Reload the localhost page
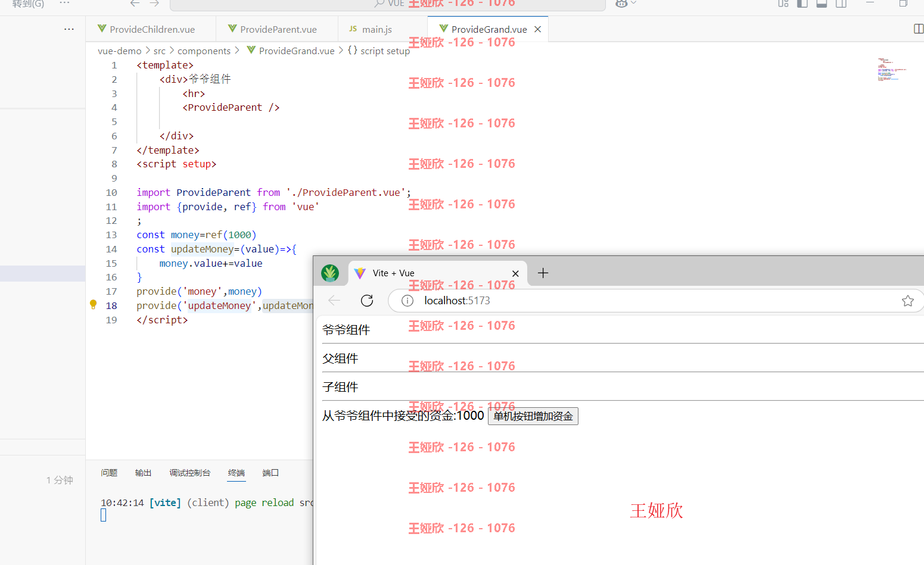This screenshot has width=924, height=565. [x=367, y=301]
